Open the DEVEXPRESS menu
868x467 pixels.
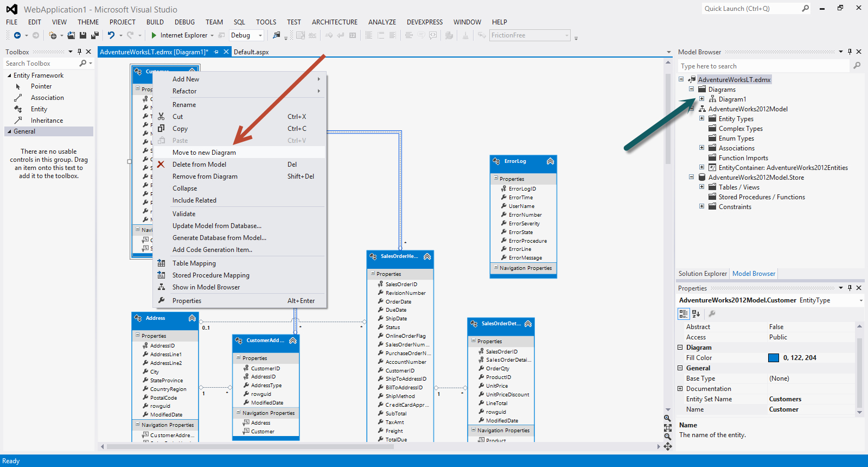coord(425,22)
